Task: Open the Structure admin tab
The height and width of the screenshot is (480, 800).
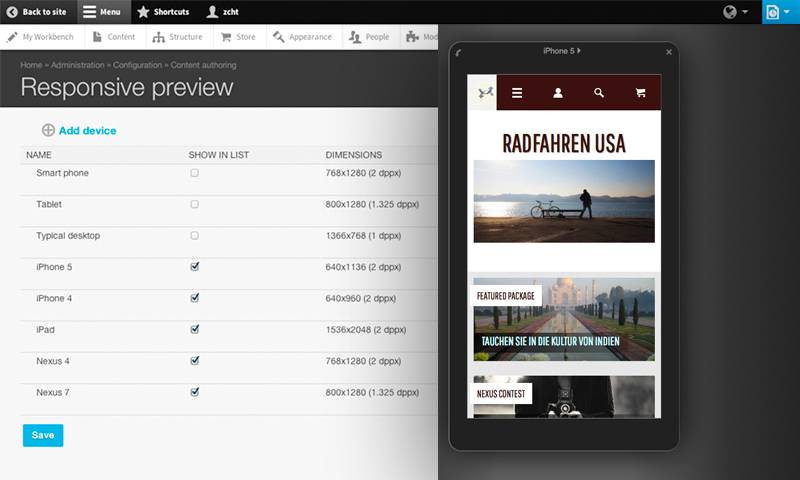Action: [x=178, y=37]
